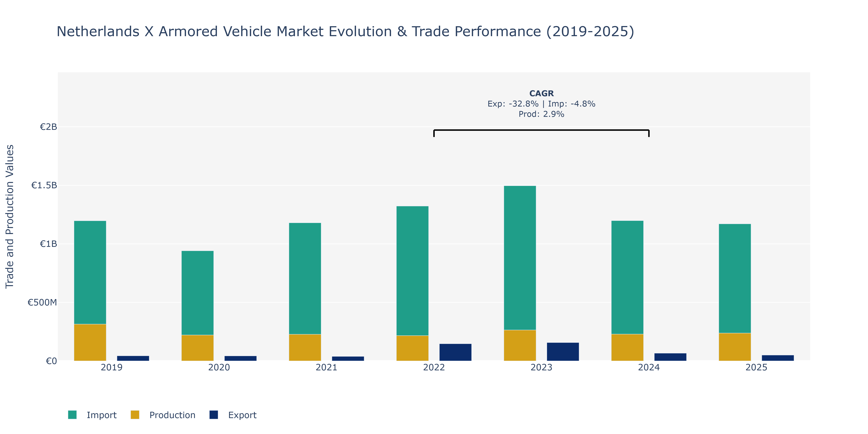Click the bold CAGR annotation heading
Image resolution: width=868 pixels, height=434 pixels.
tap(541, 93)
